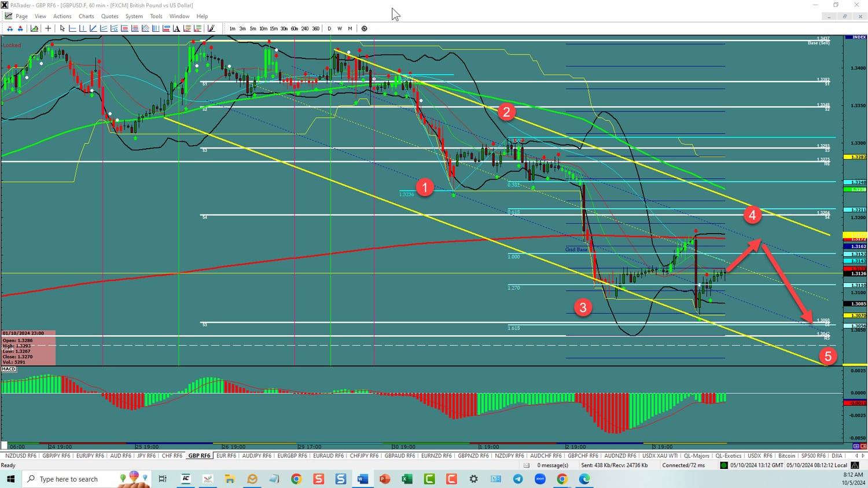This screenshot has height=488, width=868.
Task: Open the Actions menu
Action: pos(62,16)
